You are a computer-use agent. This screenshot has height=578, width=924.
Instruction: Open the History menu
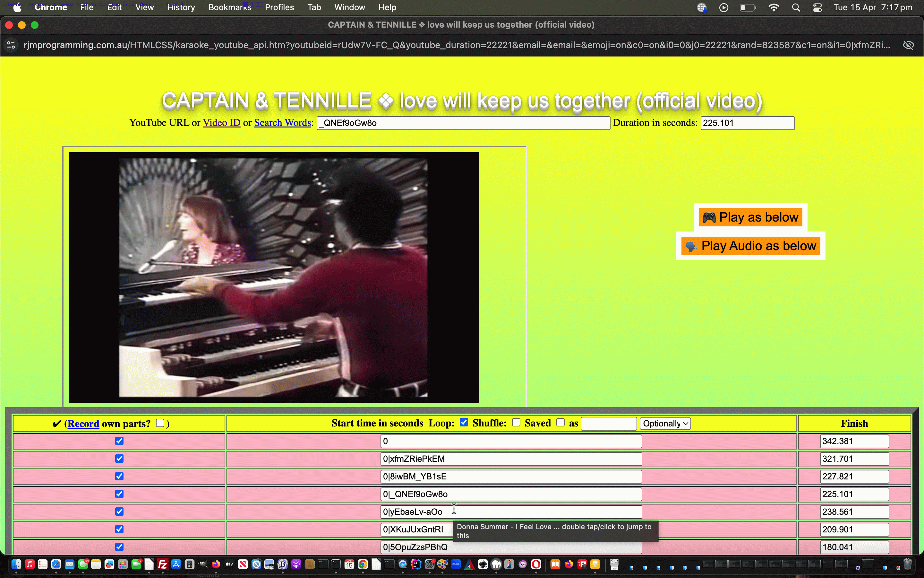(x=181, y=8)
